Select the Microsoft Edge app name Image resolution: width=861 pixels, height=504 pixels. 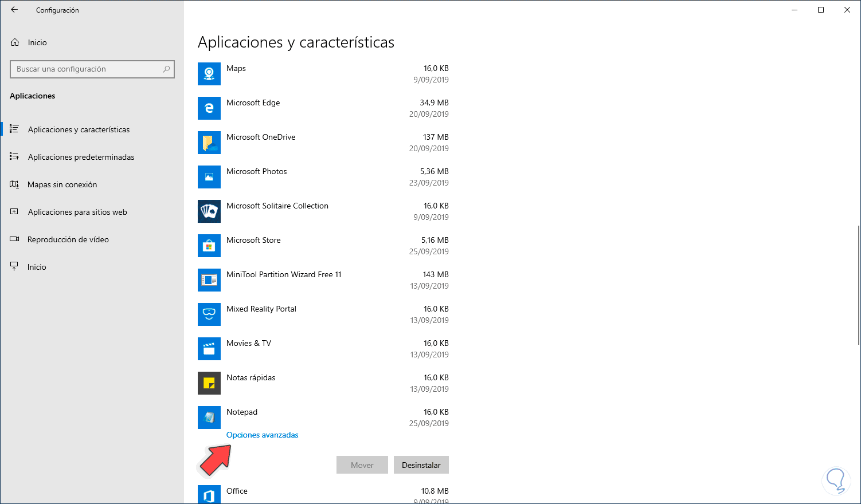(253, 103)
